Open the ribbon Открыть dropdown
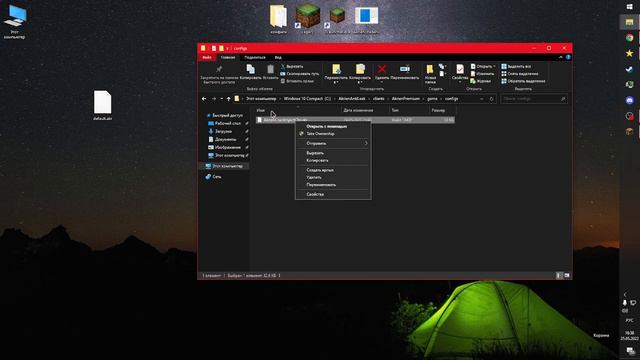The height and width of the screenshot is (360, 640). [483, 67]
